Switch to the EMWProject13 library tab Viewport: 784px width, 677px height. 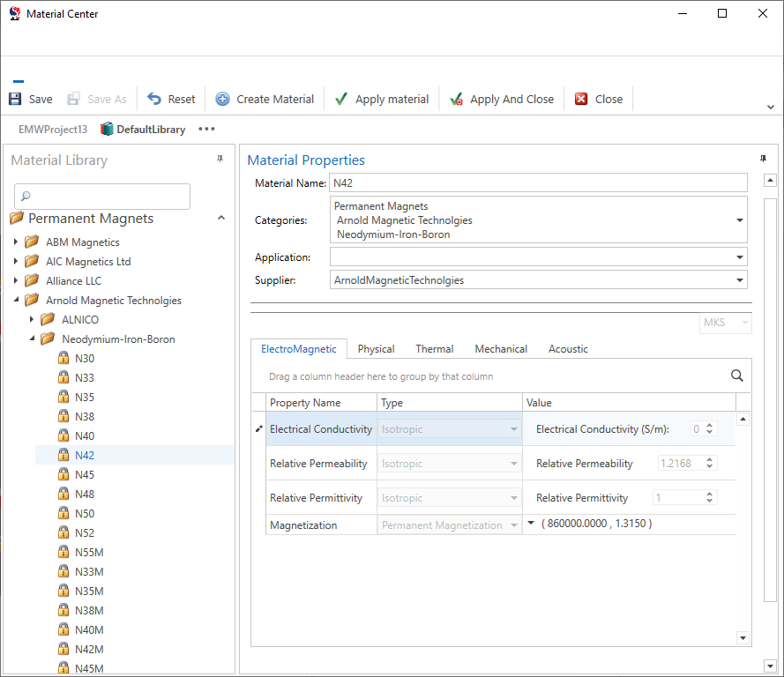tap(53, 130)
